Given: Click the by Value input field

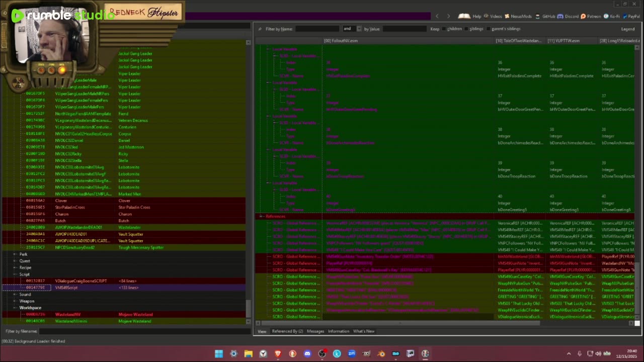Looking at the screenshot, I should click(x=404, y=29).
